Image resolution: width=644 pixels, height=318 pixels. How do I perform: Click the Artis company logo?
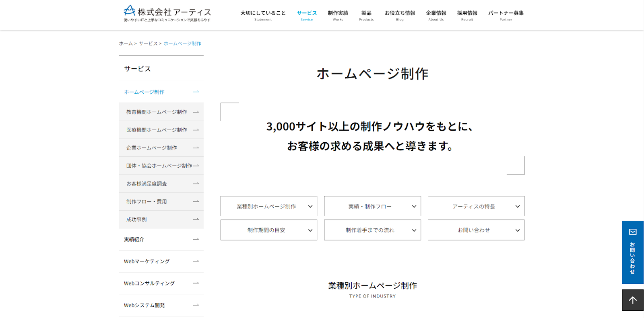click(167, 13)
